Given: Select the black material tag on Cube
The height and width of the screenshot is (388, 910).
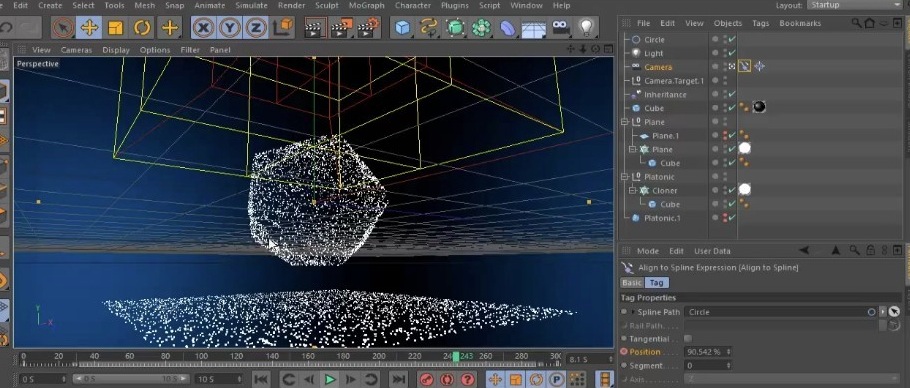Looking at the screenshot, I should pyautogui.click(x=759, y=107).
